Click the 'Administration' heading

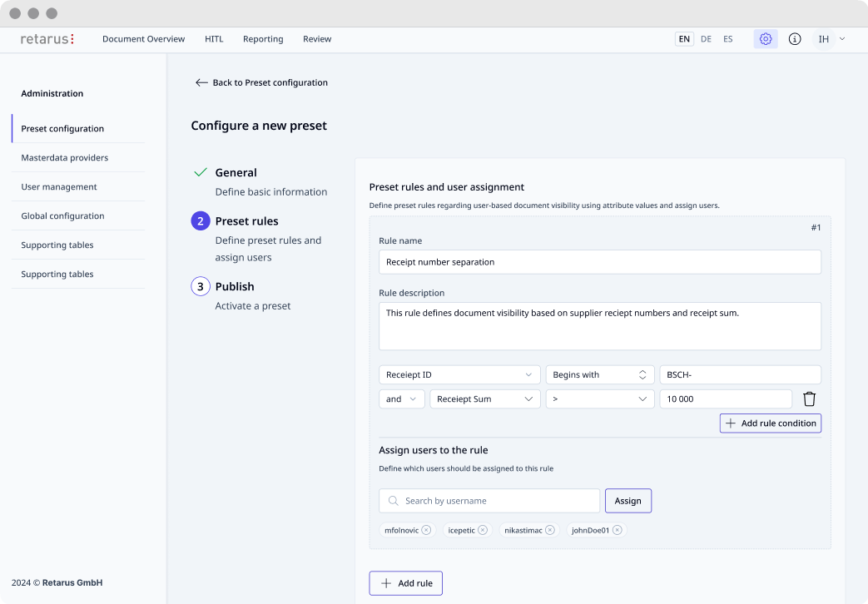[x=52, y=93]
